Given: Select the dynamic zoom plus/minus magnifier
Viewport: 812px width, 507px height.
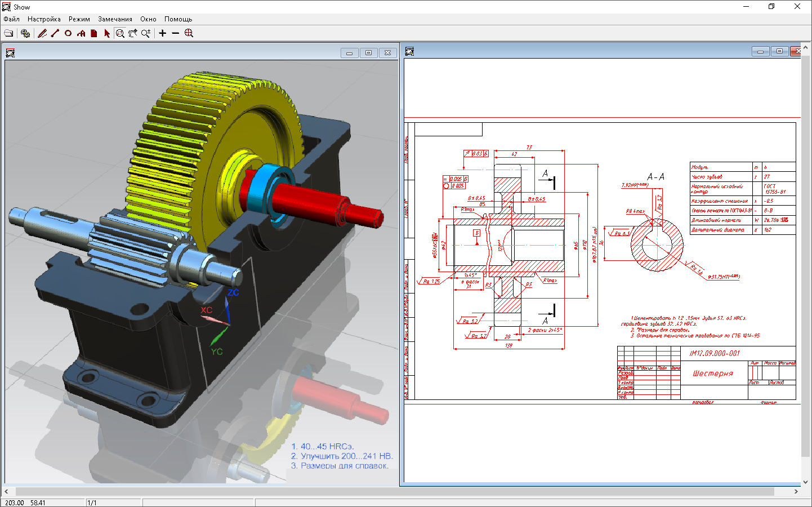Looking at the screenshot, I should 146,33.
